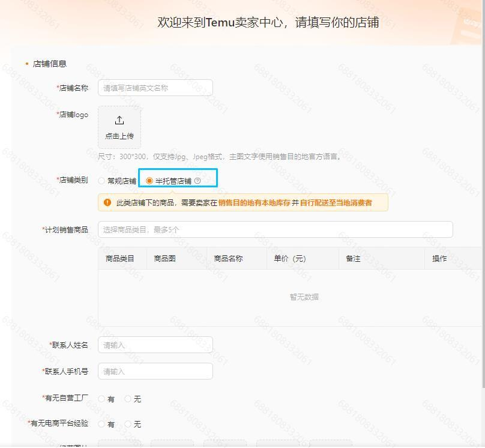Click the upload icon to add a store logo
The height and width of the screenshot is (448, 485).
(119, 120)
